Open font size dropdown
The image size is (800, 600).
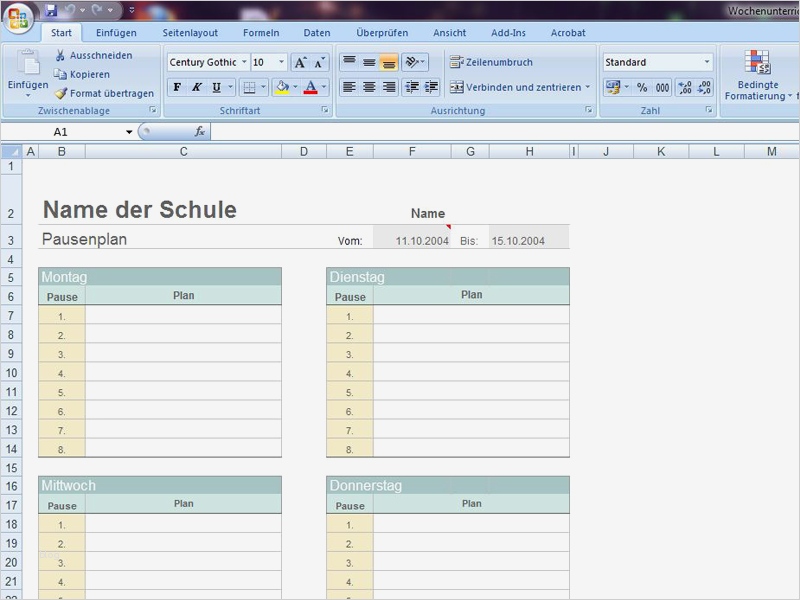tap(281, 62)
